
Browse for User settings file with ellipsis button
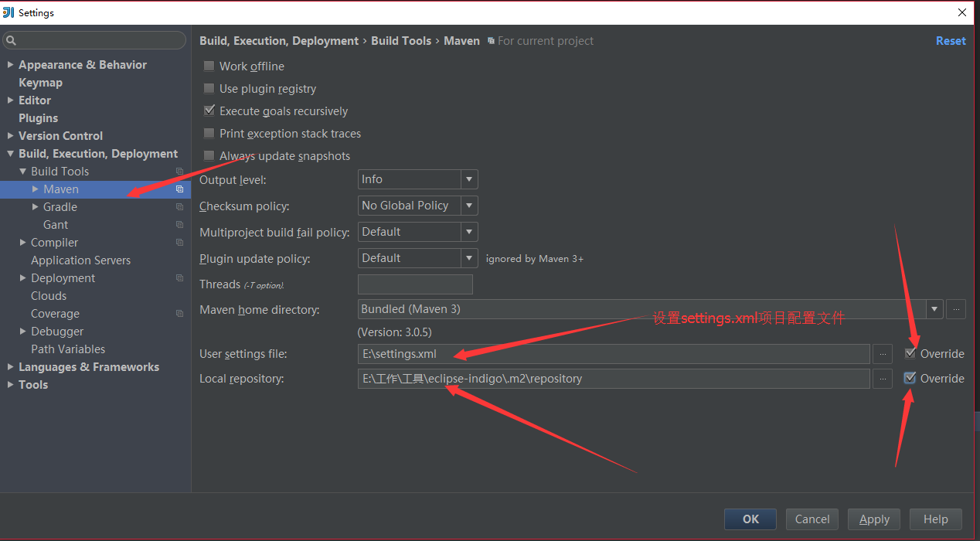coord(882,354)
